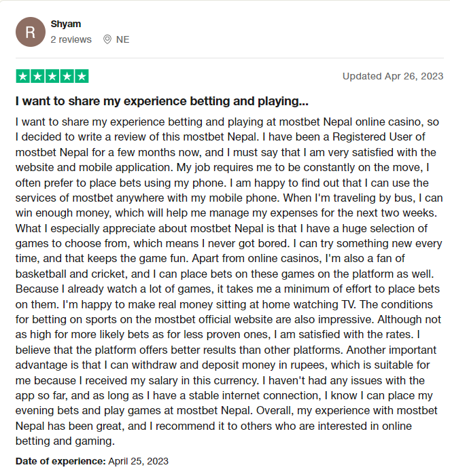The height and width of the screenshot is (476, 450).
Task: Click the first green rating star
Action: [x=23, y=76]
